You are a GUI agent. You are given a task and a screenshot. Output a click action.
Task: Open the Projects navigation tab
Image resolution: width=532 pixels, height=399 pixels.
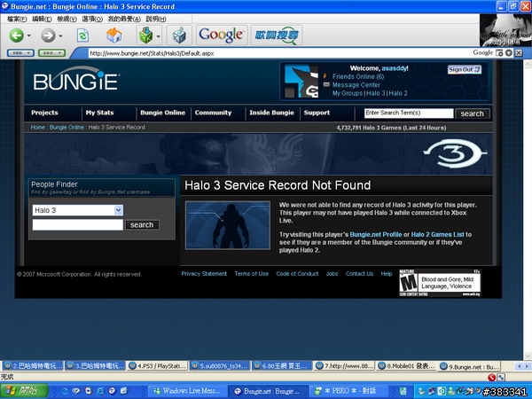45,113
